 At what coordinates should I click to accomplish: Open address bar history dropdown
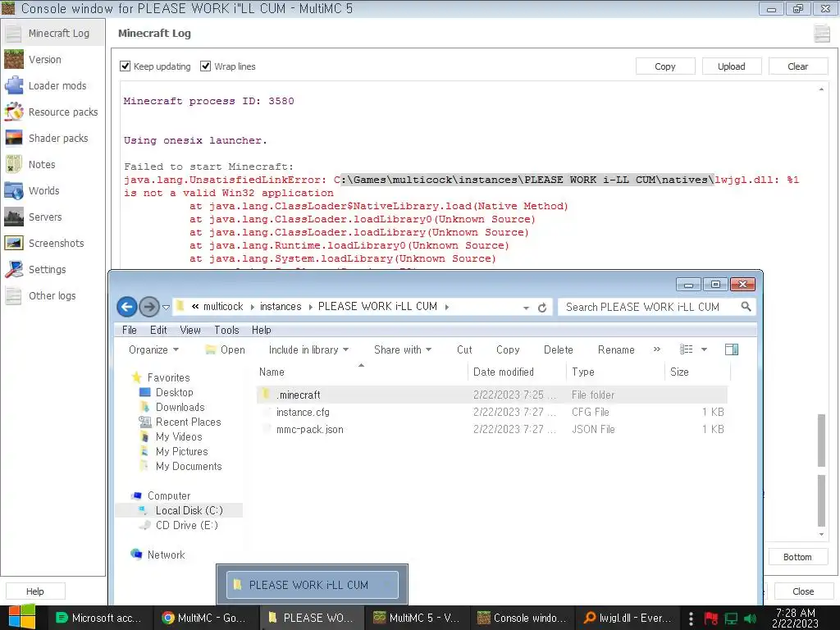pos(526,308)
